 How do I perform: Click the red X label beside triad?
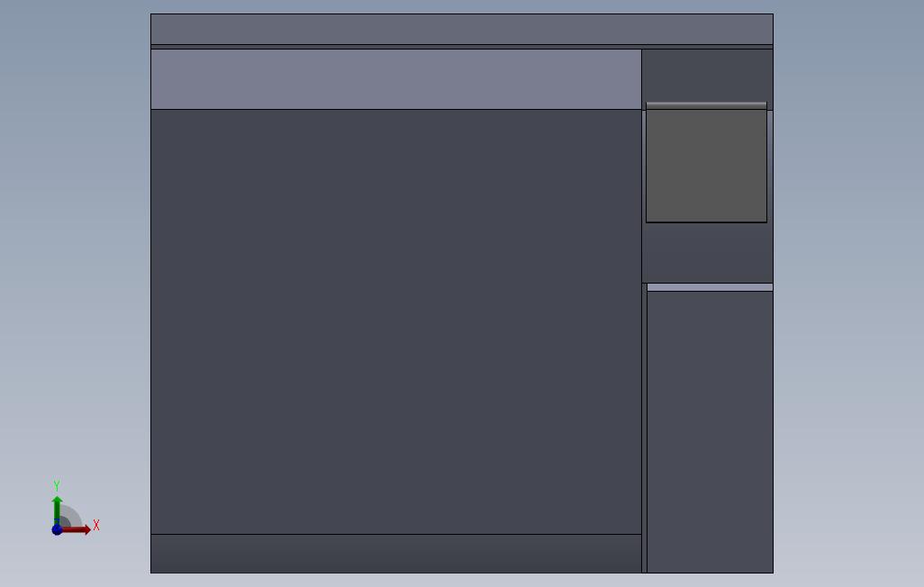(96, 525)
